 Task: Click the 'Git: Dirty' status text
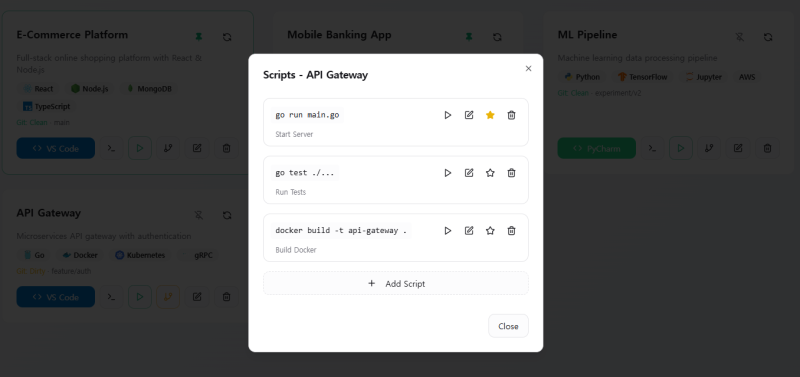pyautogui.click(x=31, y=271)
